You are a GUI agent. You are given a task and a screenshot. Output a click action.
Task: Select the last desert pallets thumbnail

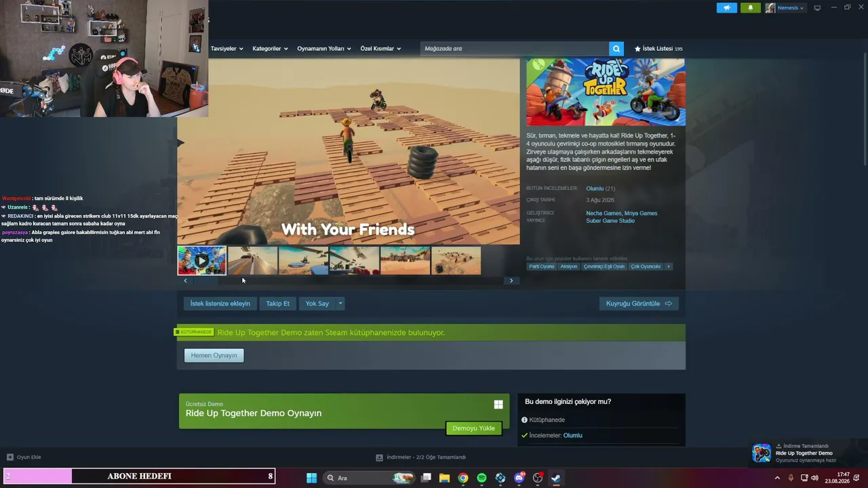[x=456, y=260]
